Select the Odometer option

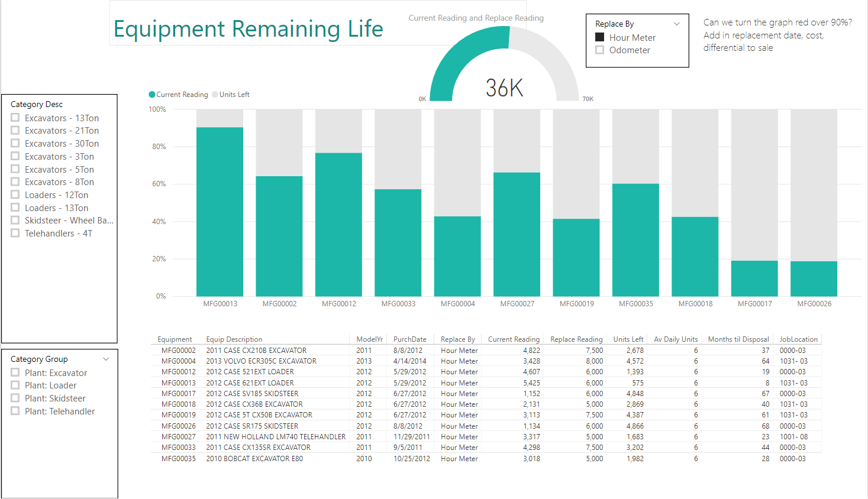(x=599, y=50)
